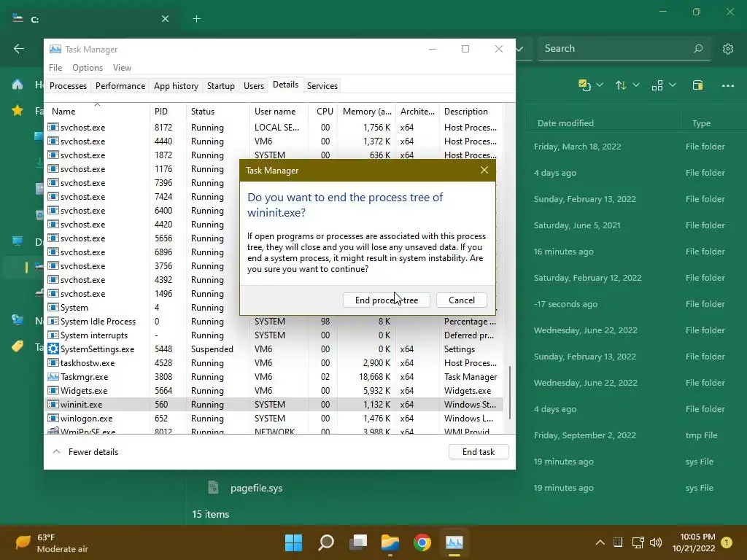Screen dimensions: 747x560
Task: Switch to the Performance tab
Action: [x=120, y=86]
